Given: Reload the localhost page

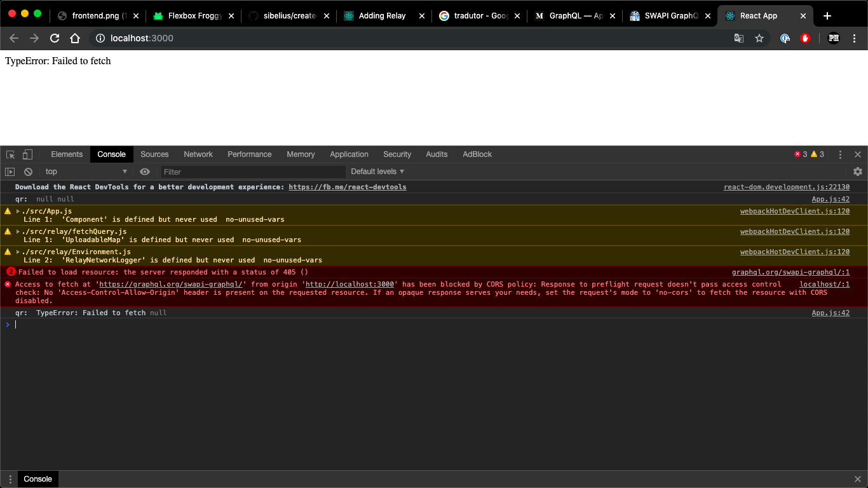Looking at the screenshot, I should pos(55,38).
